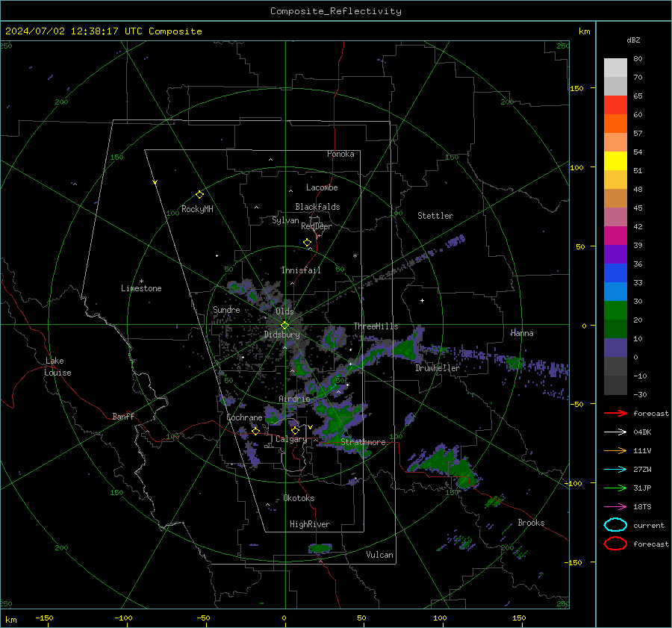Click the 04DK legend label

(642, 432)
